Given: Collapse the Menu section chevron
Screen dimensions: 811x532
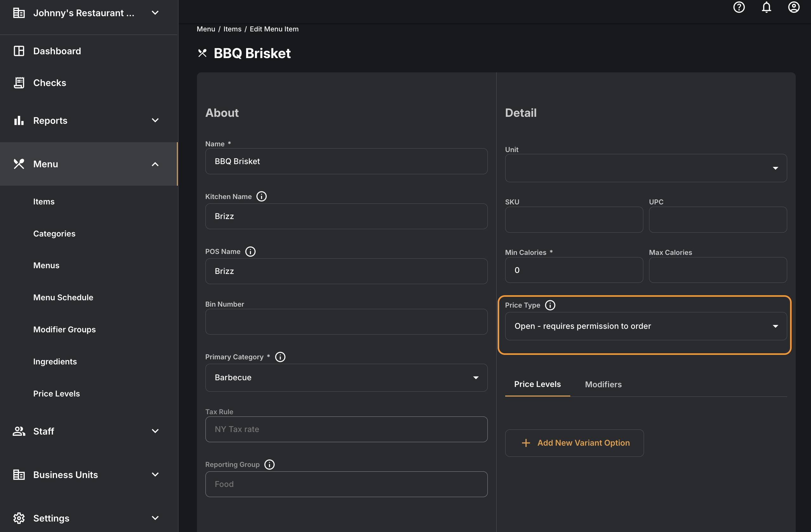Looking at the screenshot, I should 155,164.
